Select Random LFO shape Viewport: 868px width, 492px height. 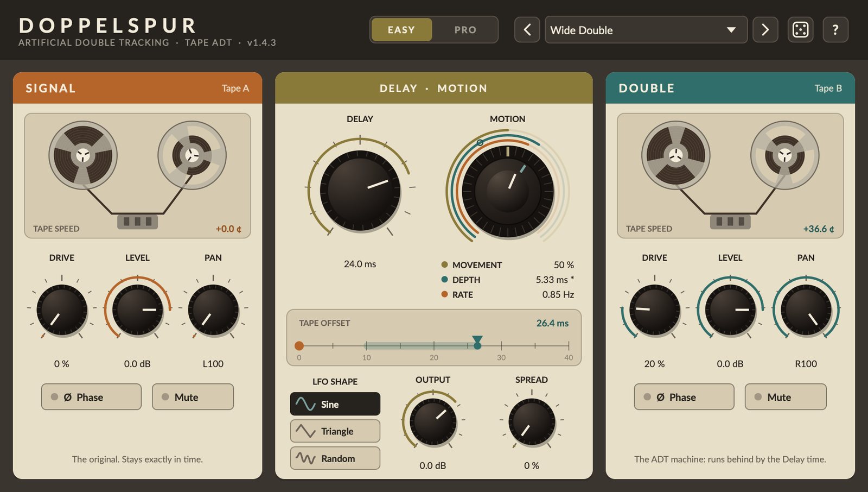click(335, 458)
